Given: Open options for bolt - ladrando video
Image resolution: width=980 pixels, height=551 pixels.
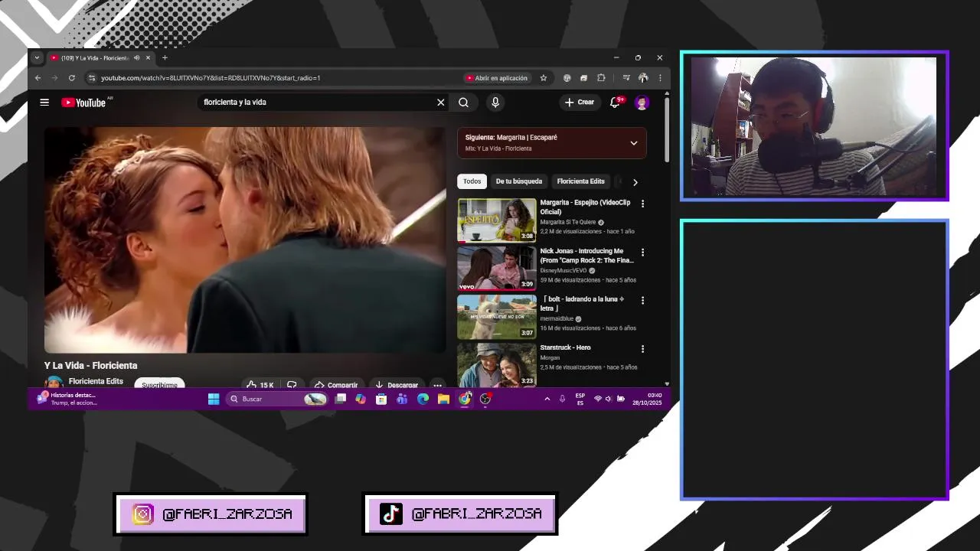Looking at the screenshot, I should tap(642, 301).
